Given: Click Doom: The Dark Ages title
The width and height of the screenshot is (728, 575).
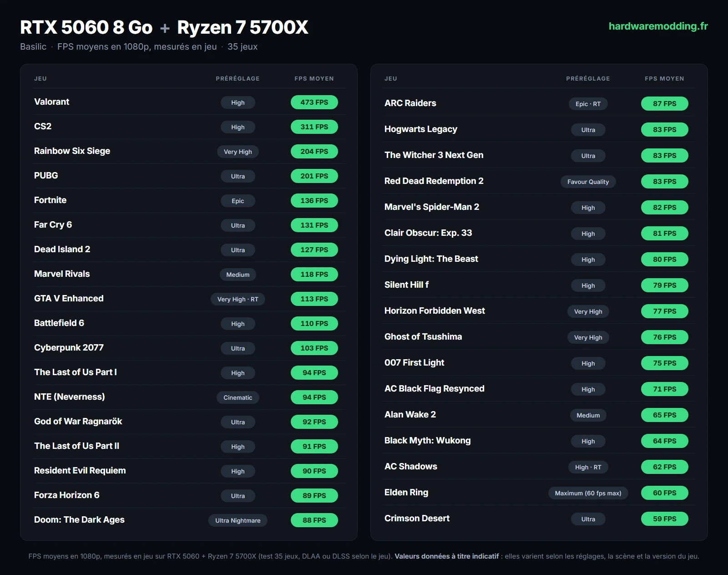Looking at the screenshot, I should point(79,520).
